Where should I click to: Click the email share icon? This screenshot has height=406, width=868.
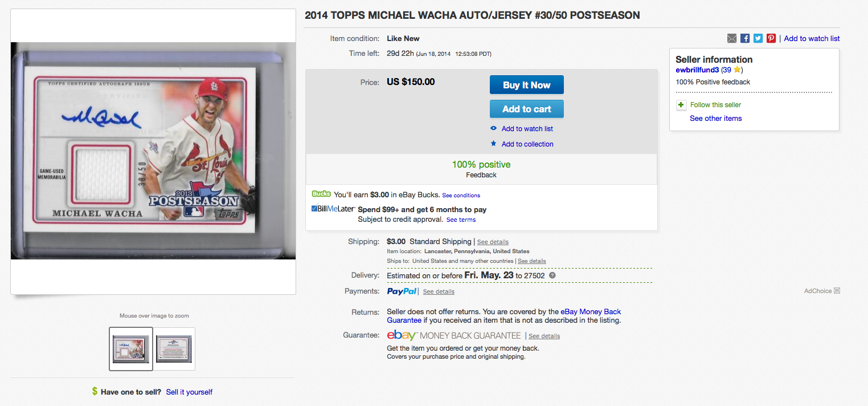coord(732,38)
